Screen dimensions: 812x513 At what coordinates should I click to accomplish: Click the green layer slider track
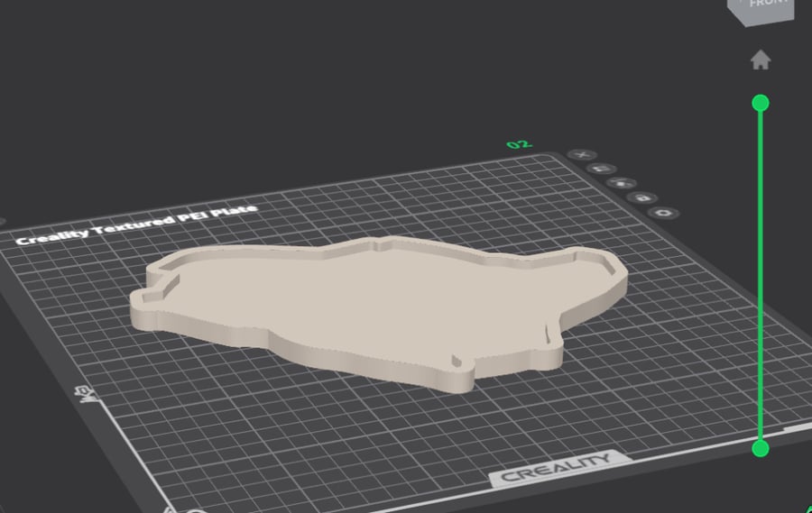761,275
